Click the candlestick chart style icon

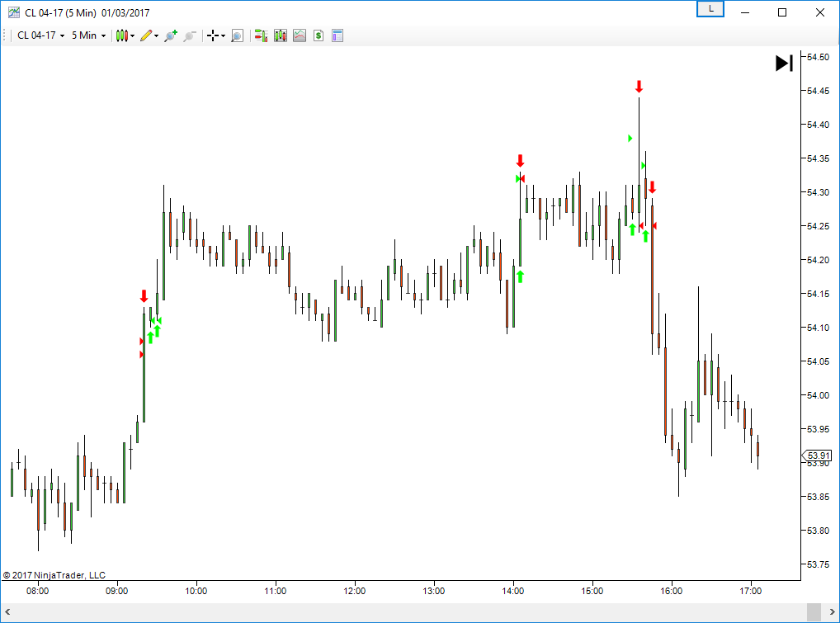tap(121, 35)
